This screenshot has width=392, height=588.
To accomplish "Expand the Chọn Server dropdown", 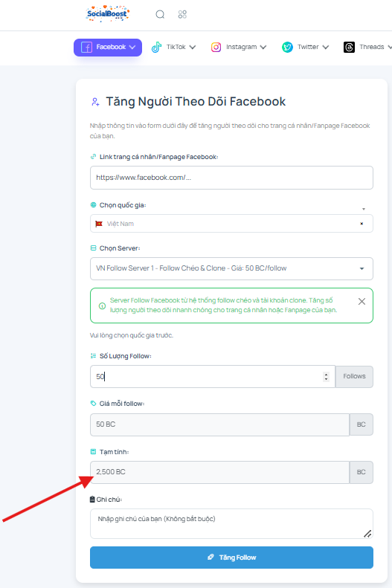I will pyautogui.click(x=231, y=268).
